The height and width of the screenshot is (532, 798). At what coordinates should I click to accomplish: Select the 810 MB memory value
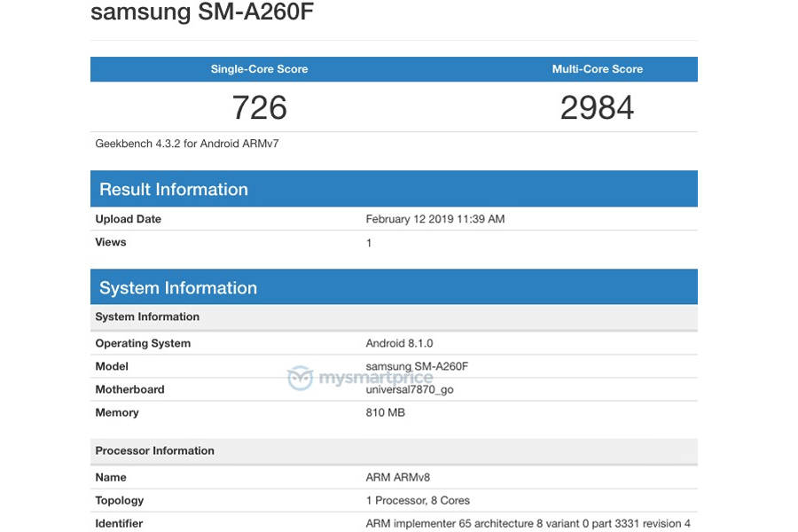[386, 413]
